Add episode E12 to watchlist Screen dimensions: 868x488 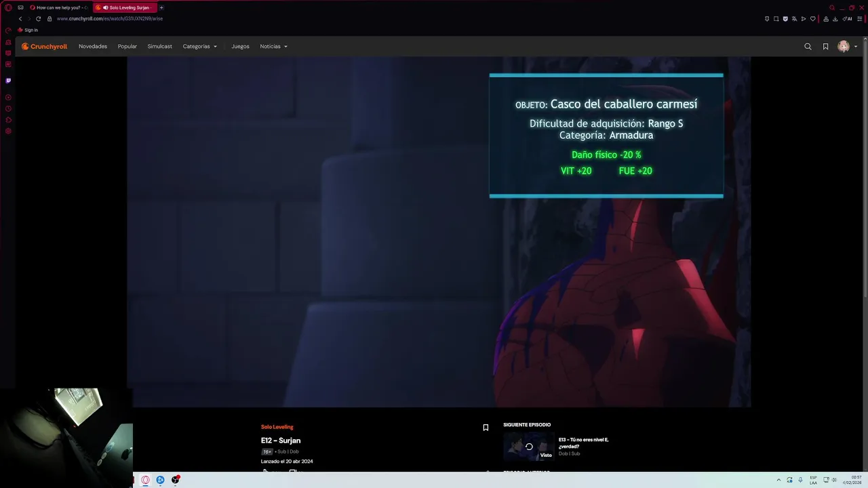[486, 428]
